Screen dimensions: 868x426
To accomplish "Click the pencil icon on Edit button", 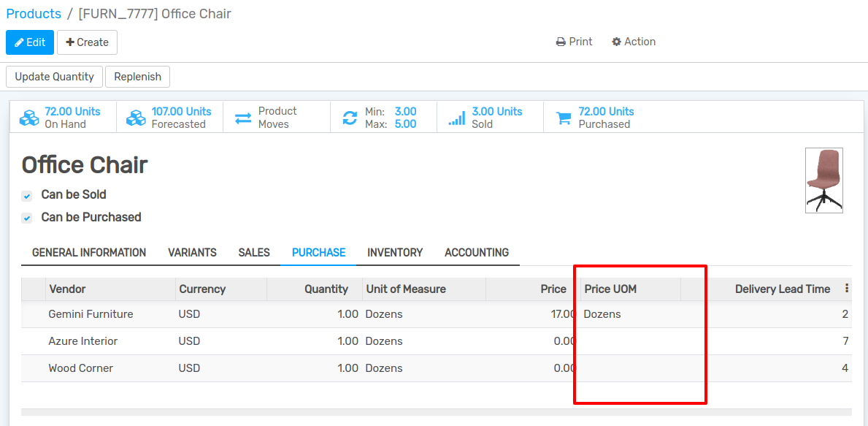I will click(x=20, y=42).
